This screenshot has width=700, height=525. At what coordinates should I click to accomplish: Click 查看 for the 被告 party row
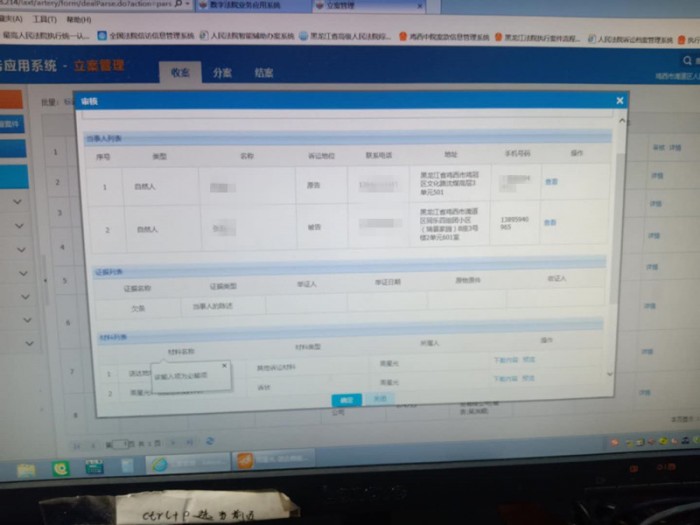(550, 222)
